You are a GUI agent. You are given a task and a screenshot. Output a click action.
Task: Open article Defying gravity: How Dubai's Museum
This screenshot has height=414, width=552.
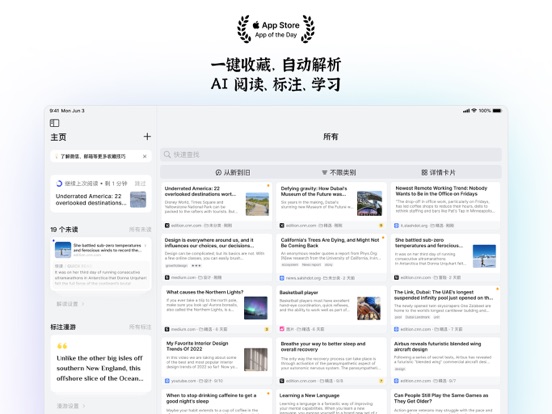[331, 206]
